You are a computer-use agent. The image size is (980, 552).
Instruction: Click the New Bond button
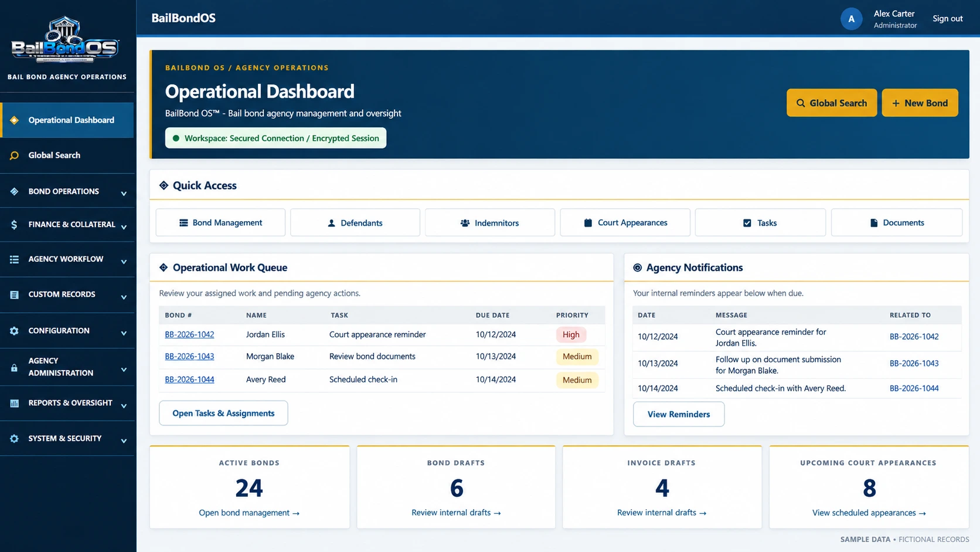(920, 103)
